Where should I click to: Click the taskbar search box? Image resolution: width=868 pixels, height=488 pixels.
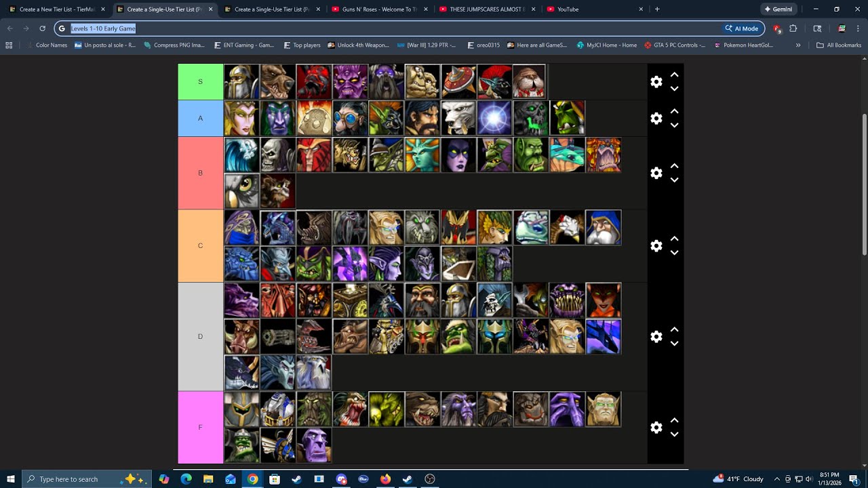86,479
